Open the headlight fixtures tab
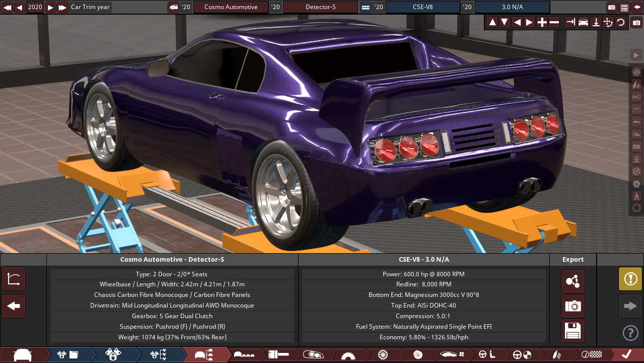The width and height of the screenshot is (644, 363). point(312,355)
